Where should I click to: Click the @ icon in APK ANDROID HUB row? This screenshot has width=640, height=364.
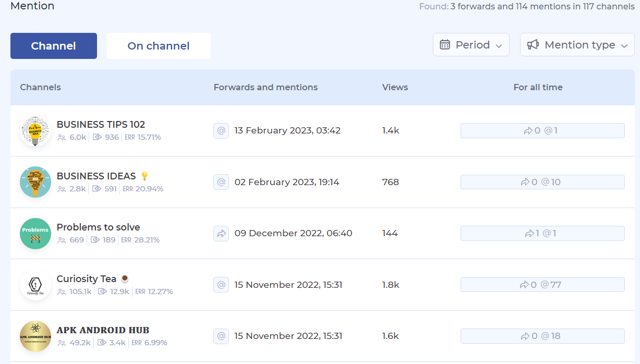[x=221, y=336]
